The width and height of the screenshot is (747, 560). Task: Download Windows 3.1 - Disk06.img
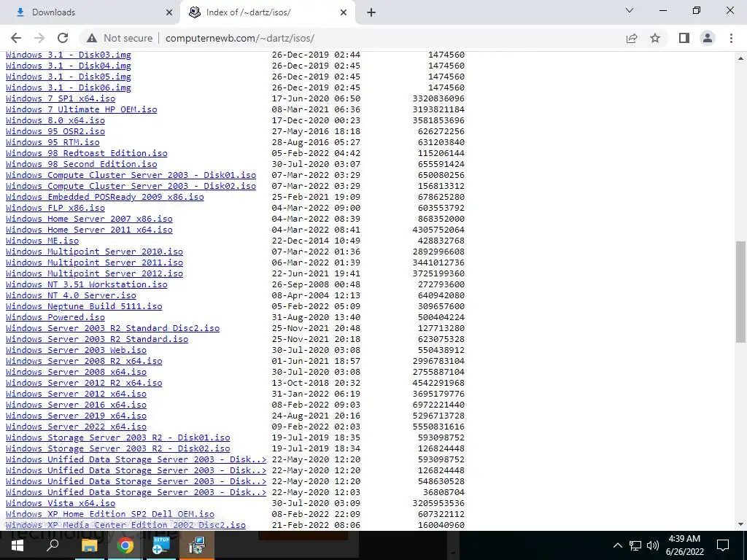pos(69,87)
